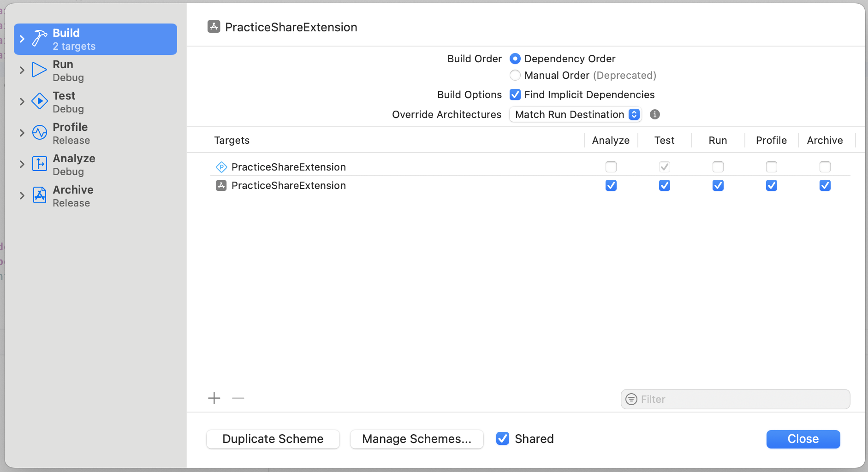
Task: Open Match Run Destination dropdown
Action: coord(575,114)
